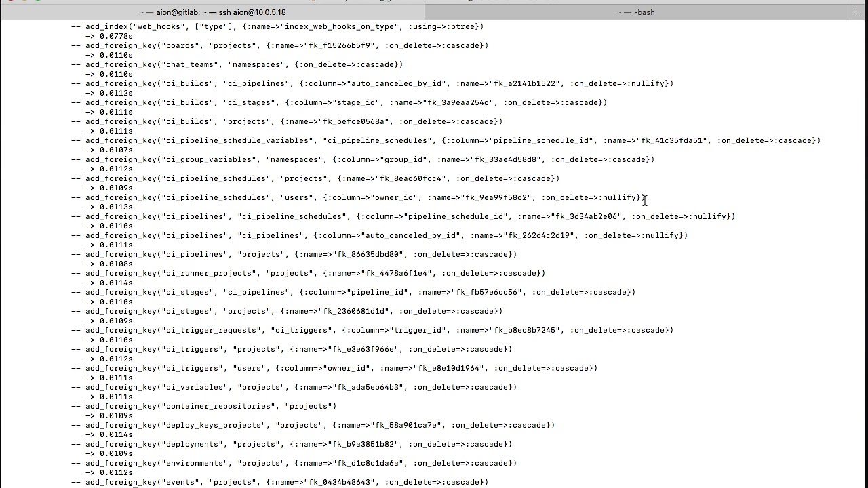Switch to the -bash terminal tab

[x=636, y=12]
